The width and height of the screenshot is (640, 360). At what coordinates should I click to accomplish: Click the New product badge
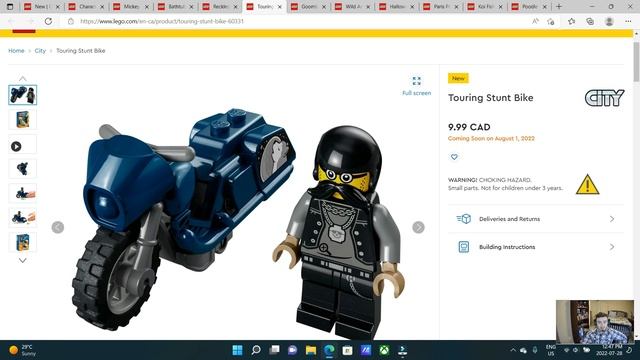(x=458, y=78)
